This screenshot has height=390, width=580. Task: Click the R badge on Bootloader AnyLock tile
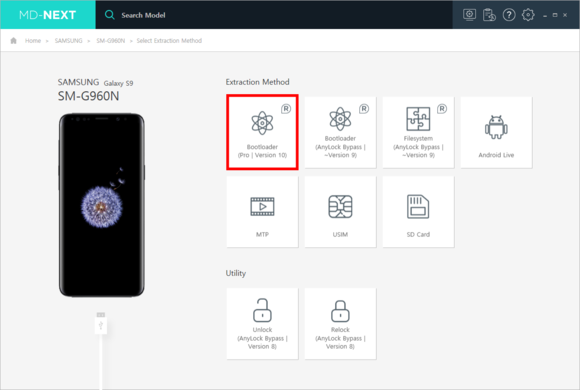(x=364, y=109)
